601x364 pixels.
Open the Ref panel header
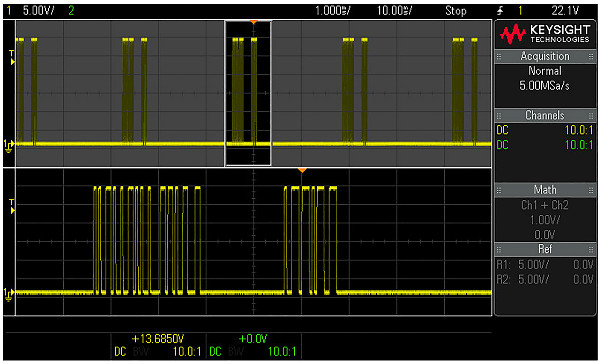545,249
